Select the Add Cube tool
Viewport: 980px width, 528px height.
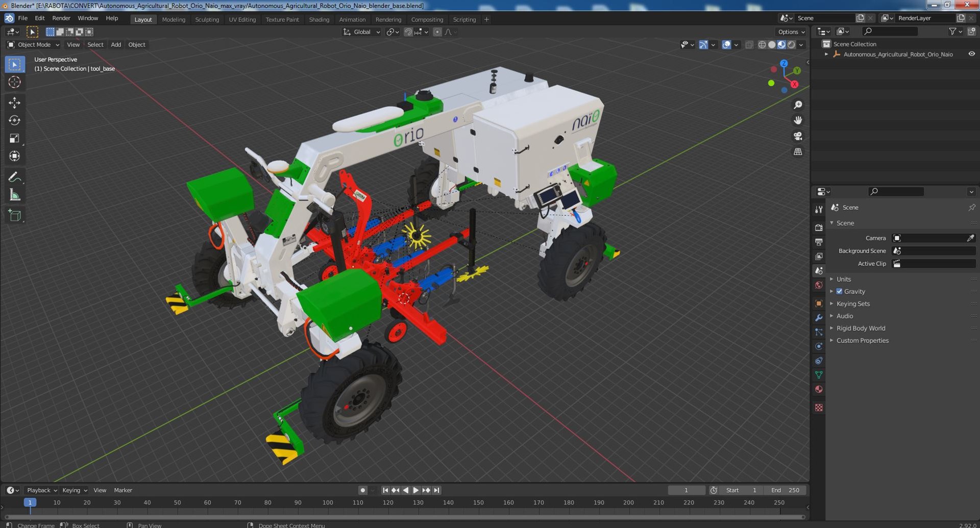pyautogui.click(x=14, y=215)
